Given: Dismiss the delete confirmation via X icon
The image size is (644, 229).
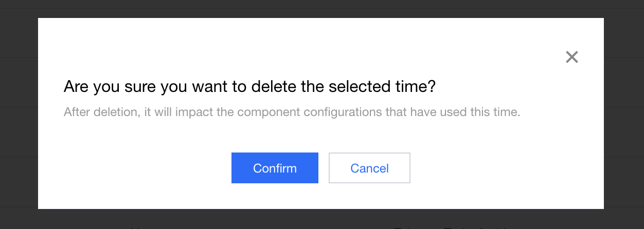Looking at the screenshot, I should 571,57.
